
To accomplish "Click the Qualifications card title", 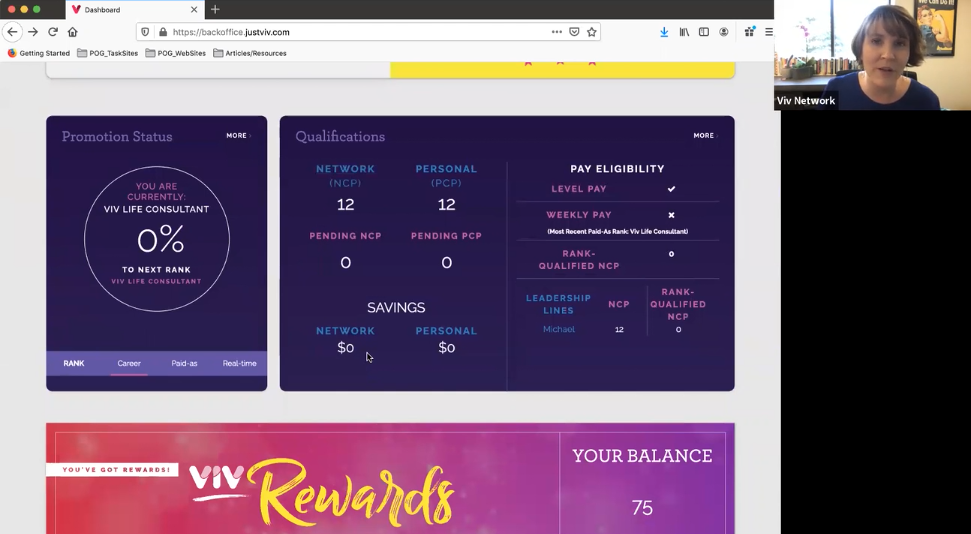I will pos(340,136).
